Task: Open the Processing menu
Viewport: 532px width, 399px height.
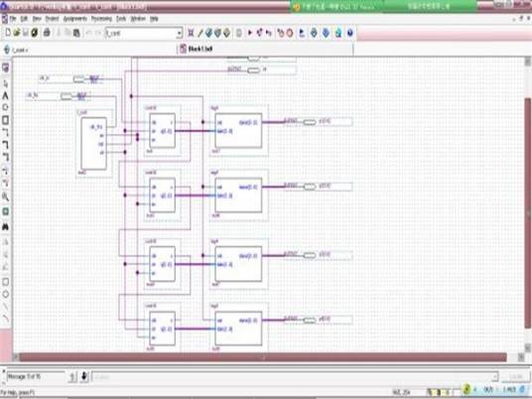Action: tap(101, 19)
